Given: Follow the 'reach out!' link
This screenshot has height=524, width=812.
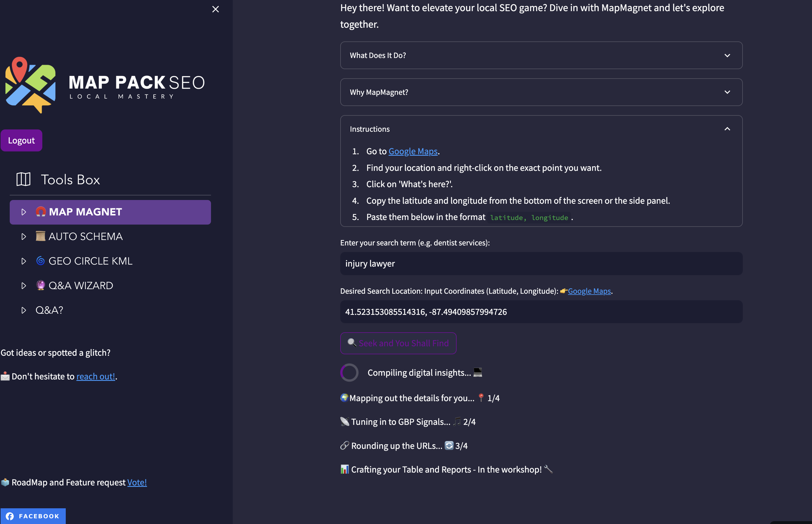Looking at the screenshot, I should pyautogui.click(x=96, y=376).
